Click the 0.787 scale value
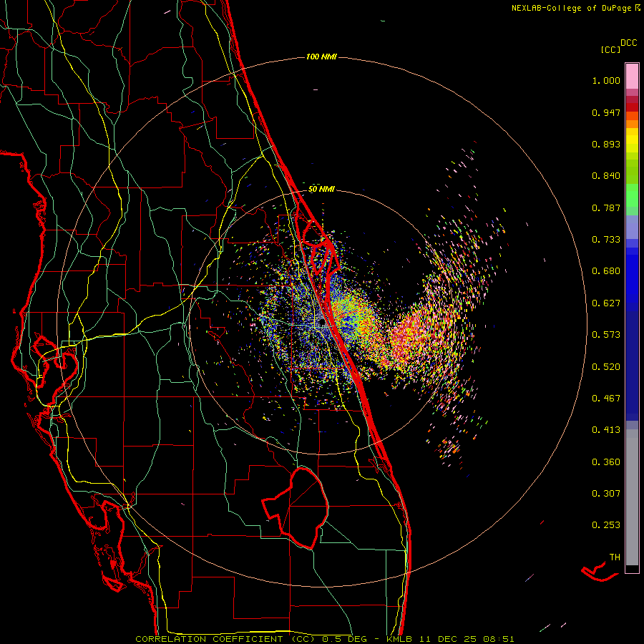 tap(606, 208)
